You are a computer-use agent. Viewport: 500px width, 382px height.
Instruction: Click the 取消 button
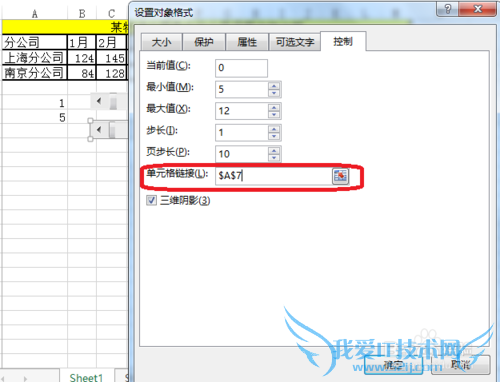tap(461, 365)
